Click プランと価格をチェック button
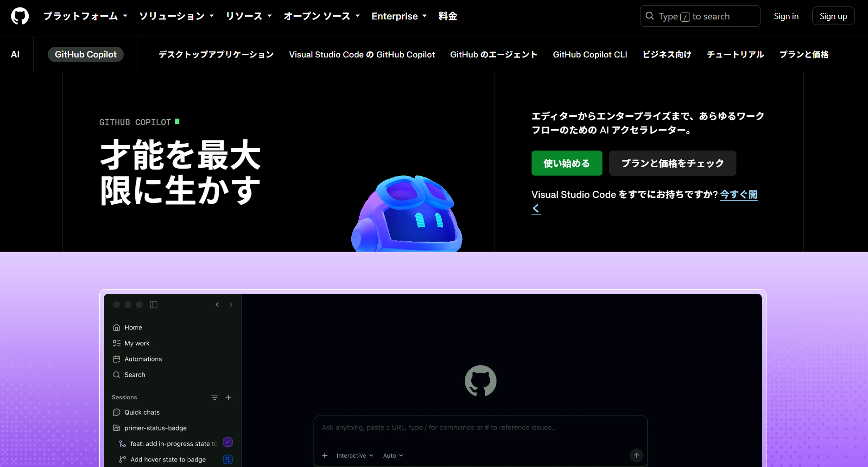This screenshot has width=868, height=467. [x=672, y=163]
